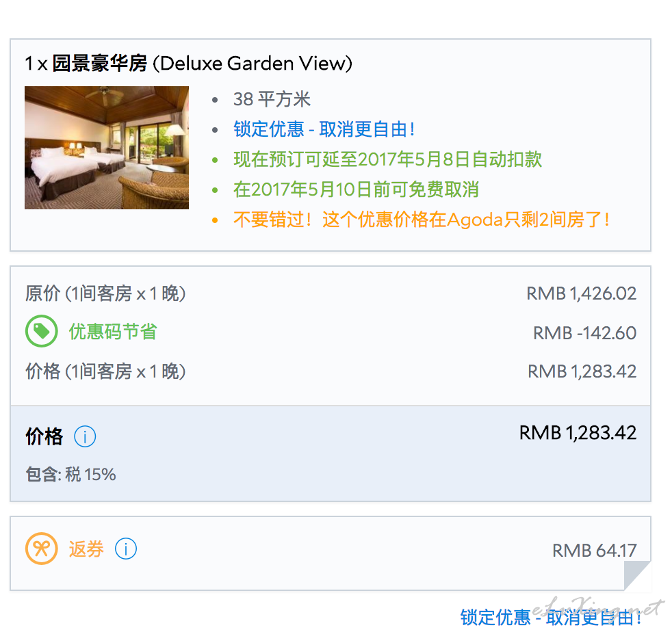Open the info icon beside 价格
Viewport: 672px width, 632px height.
pos(85,436)
